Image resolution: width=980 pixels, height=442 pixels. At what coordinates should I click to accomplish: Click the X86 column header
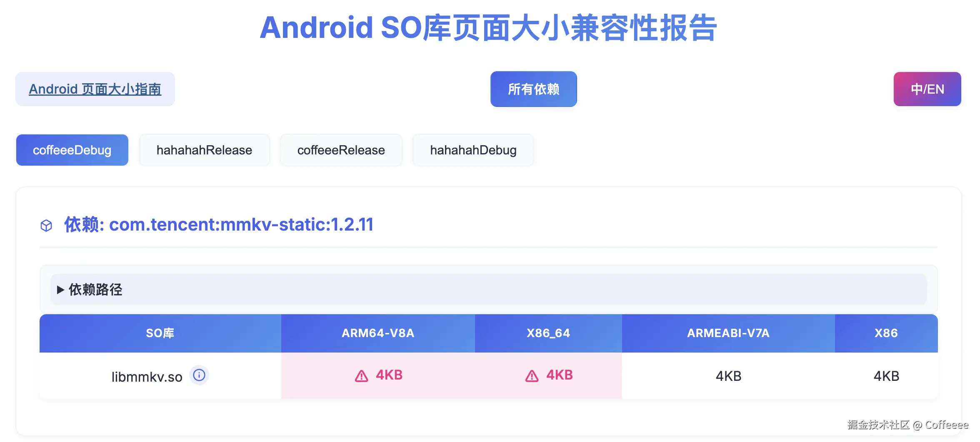pos(886,333)
